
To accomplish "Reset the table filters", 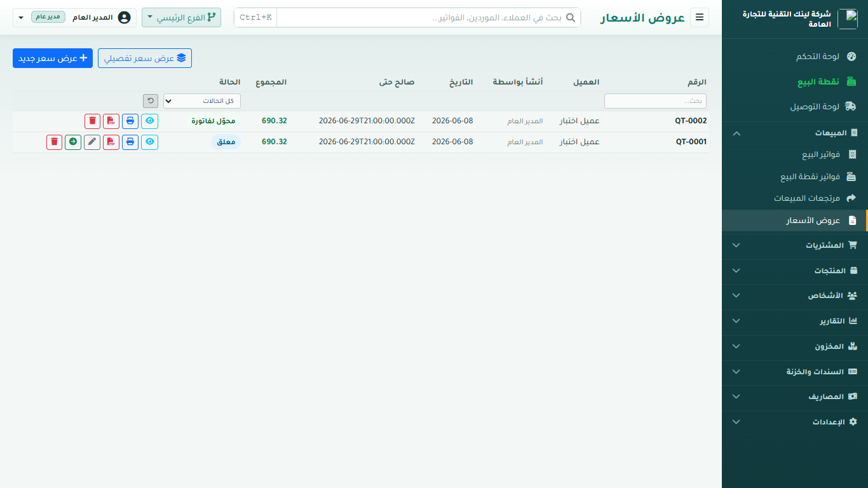I will point(151,101).
